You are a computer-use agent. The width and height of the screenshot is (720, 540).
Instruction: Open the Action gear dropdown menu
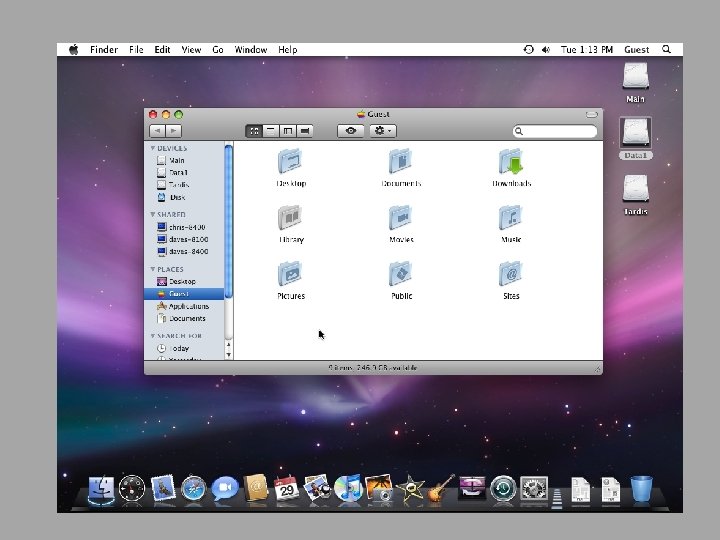tap(382, 131)
